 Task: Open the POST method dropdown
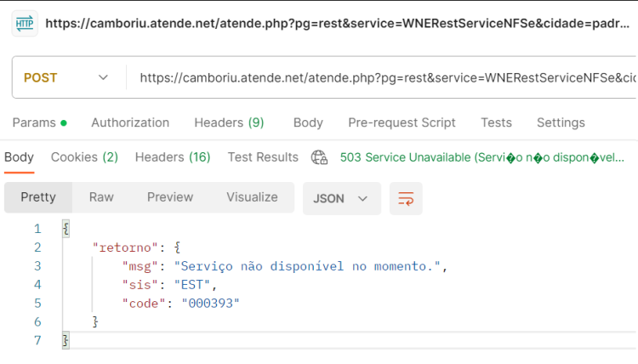coord(66,77)
